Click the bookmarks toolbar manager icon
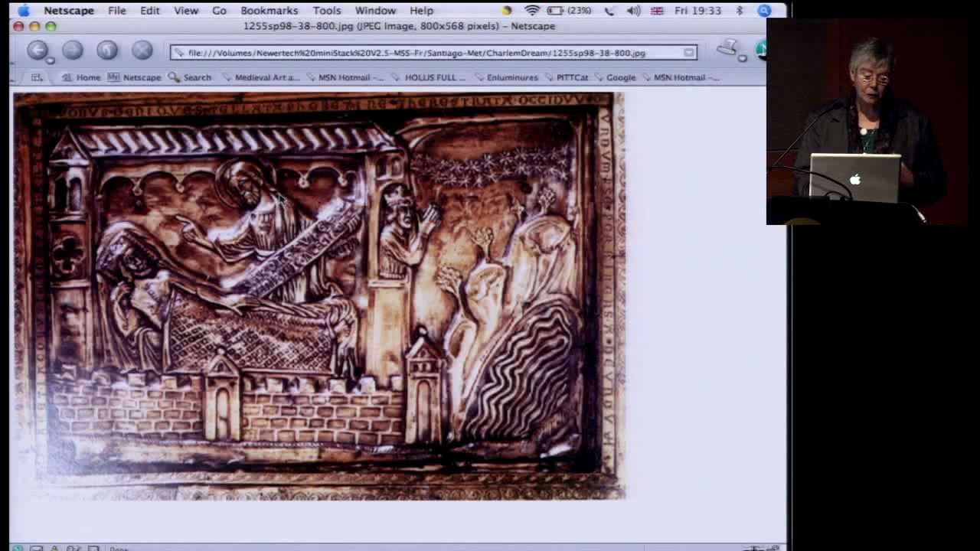Image resolution: width=980 pixels, height=551 pixels. [x=37, y=77]
